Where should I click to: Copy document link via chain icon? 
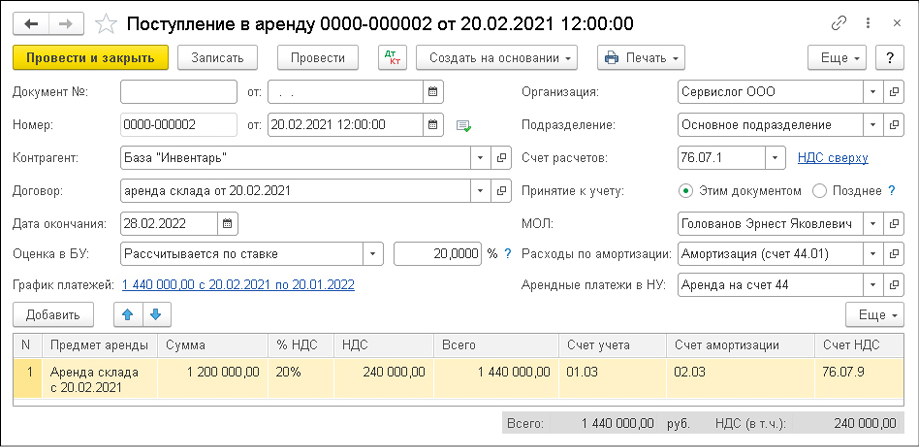[x=839, y=23]
